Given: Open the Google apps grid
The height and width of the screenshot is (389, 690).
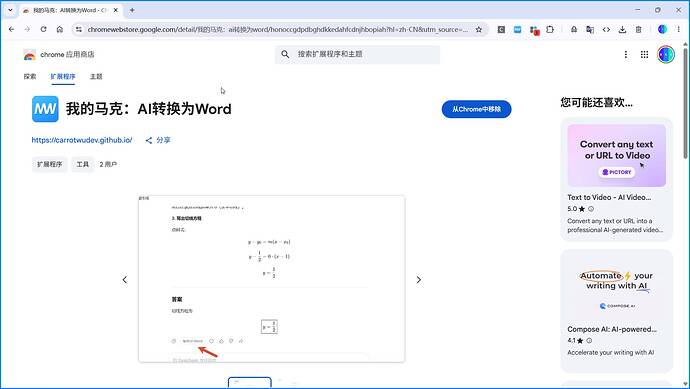Looking at the screenshot, I should tap(644, 55).
